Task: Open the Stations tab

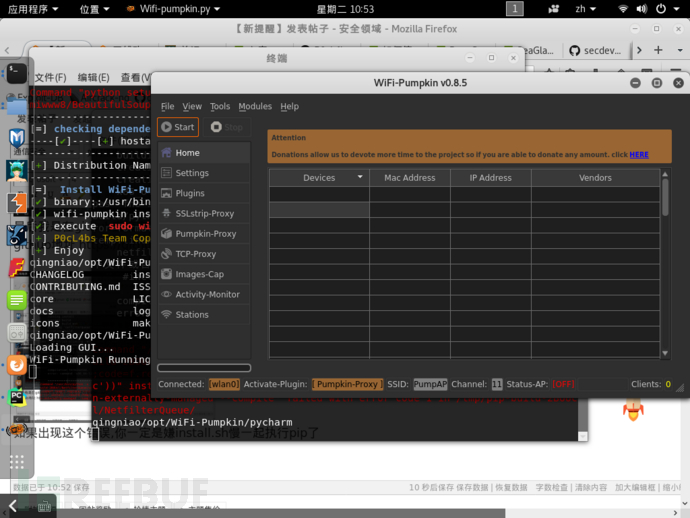Action: 204,315
